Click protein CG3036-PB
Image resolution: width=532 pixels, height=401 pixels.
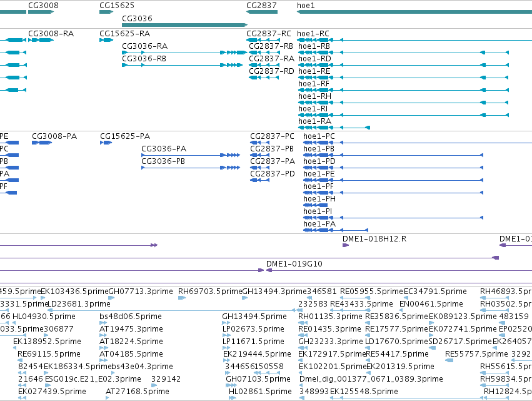[191, 168]
